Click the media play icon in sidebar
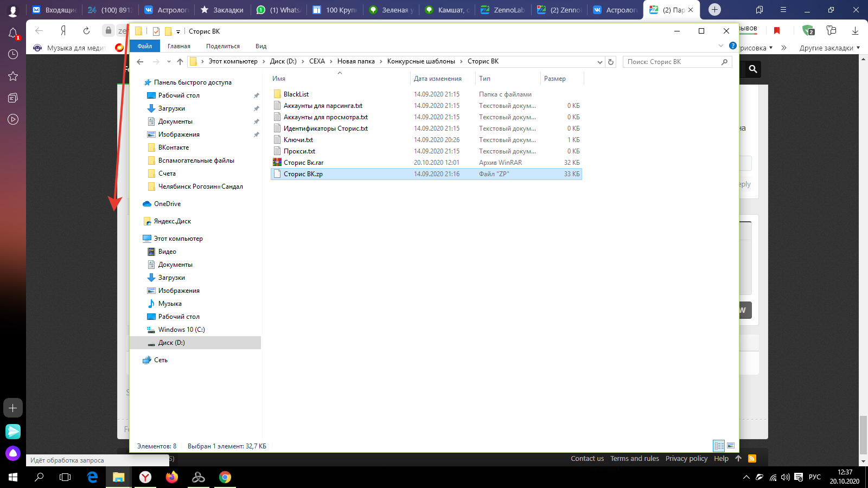 pyautogui.click(x=13, y=119)
